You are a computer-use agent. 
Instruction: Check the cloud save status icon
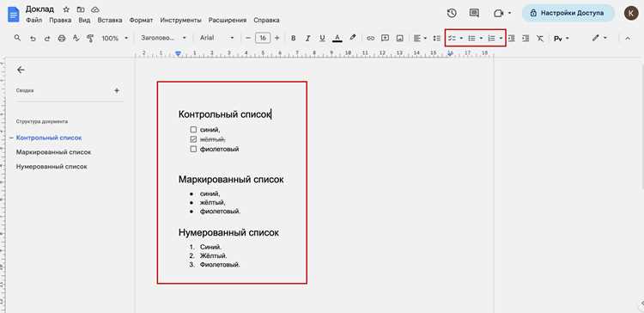click(94, 9)
